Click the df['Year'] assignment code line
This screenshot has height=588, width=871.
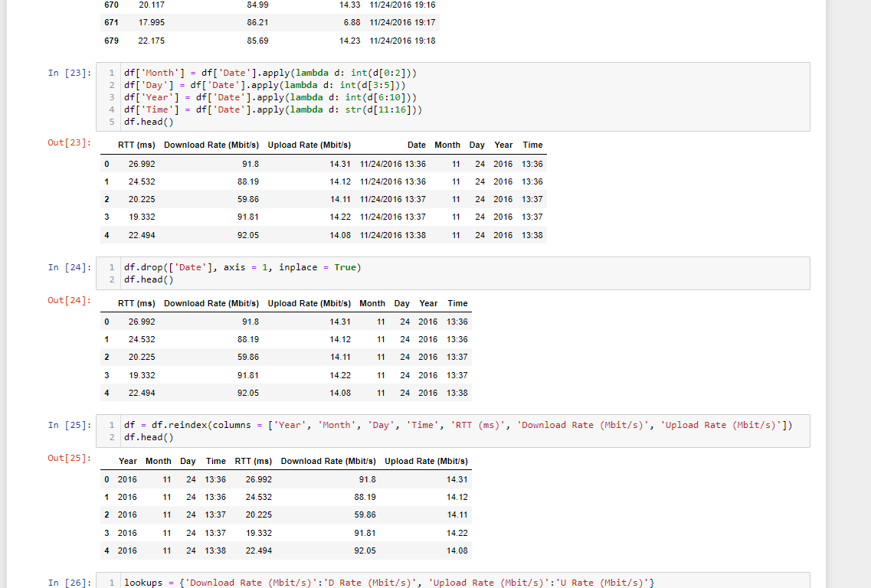tap(270, 97)
